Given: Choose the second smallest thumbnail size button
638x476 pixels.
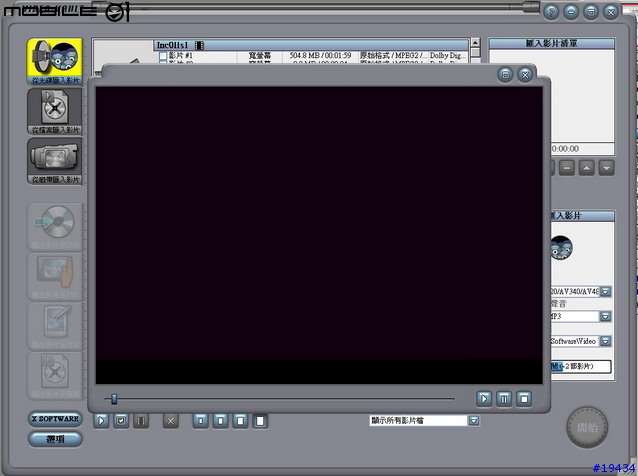Looking at the screenshot, I should click(x=221, y=421).
